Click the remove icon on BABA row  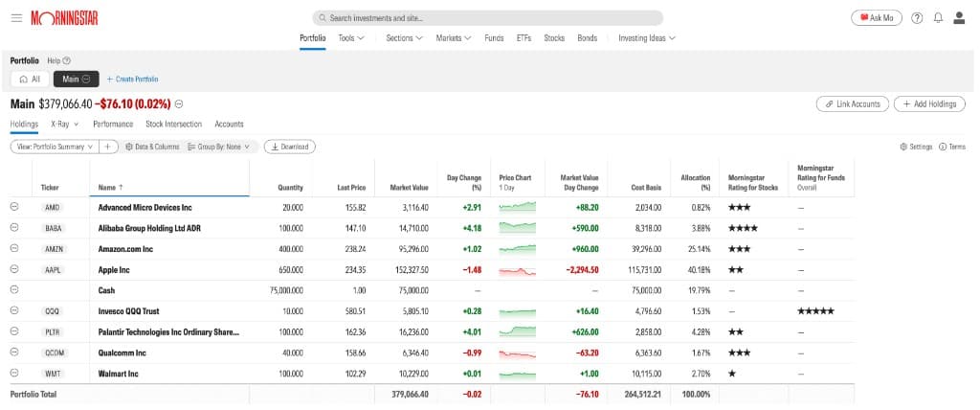click(x=15, y=228)
